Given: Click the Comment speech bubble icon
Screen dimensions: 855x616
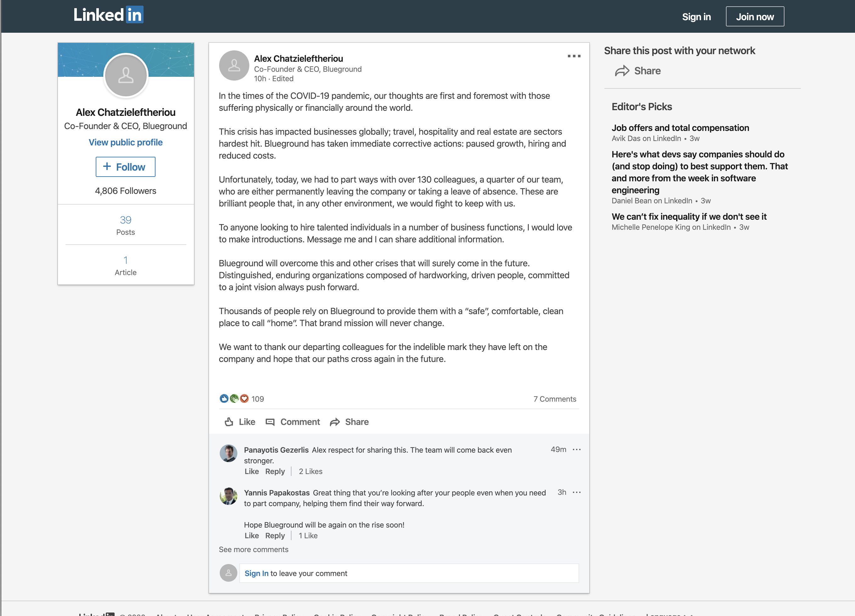Looking at the screenshot, I should [270, 422].
